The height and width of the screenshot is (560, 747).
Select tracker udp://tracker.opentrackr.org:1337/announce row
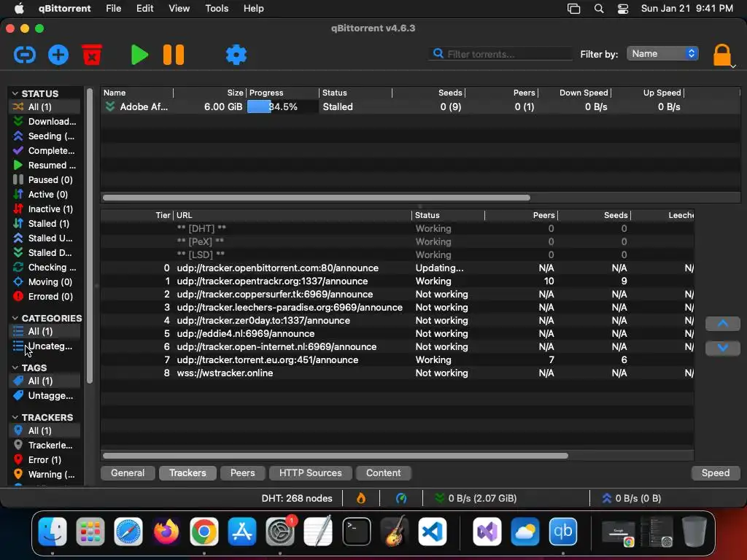click(398, 281)
